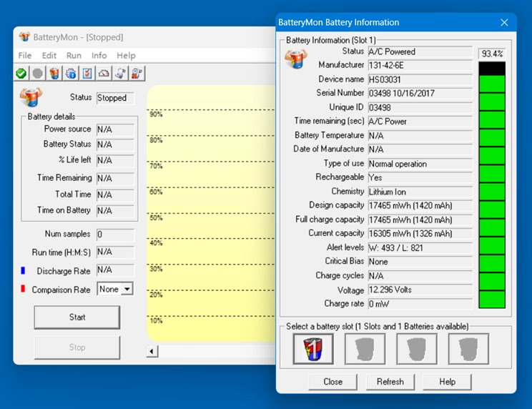
Task: Click the % Life left N/A field
Action: pos(115,160)
